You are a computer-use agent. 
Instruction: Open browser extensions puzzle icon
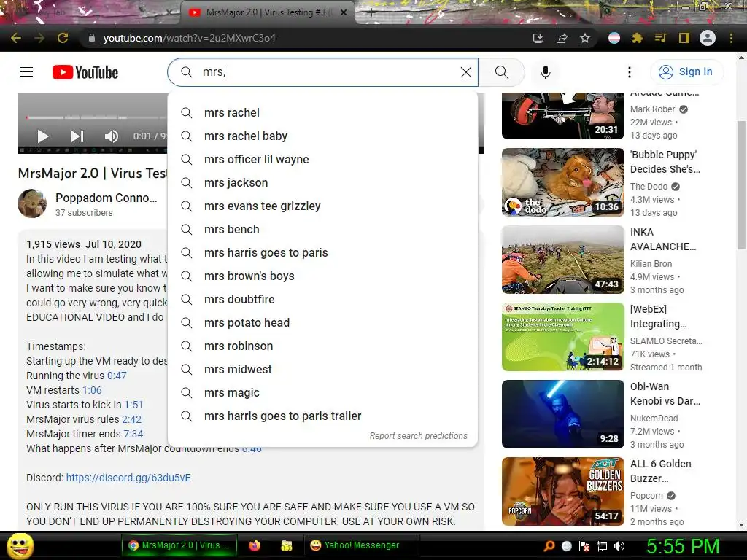click(x=638, y=38)
